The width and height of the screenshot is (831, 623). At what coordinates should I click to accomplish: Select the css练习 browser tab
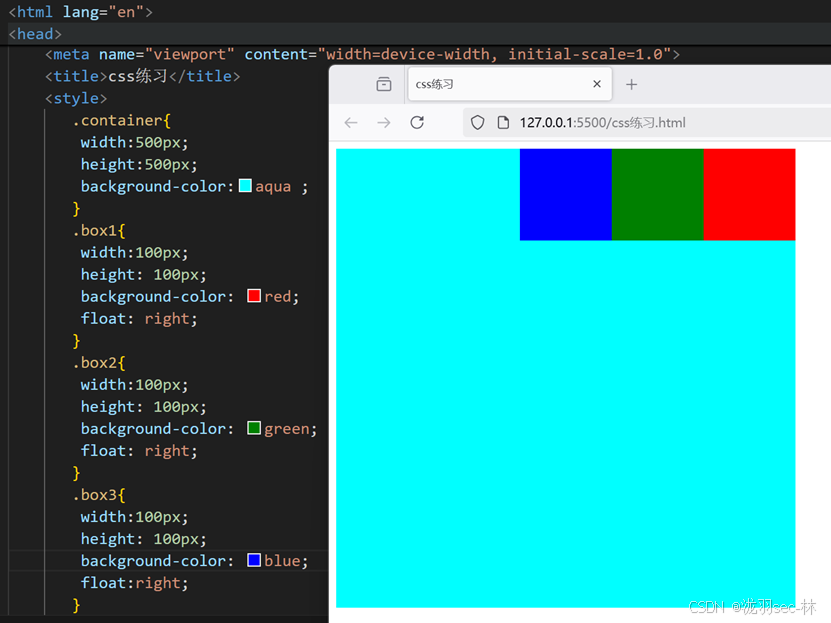point(510,84)
